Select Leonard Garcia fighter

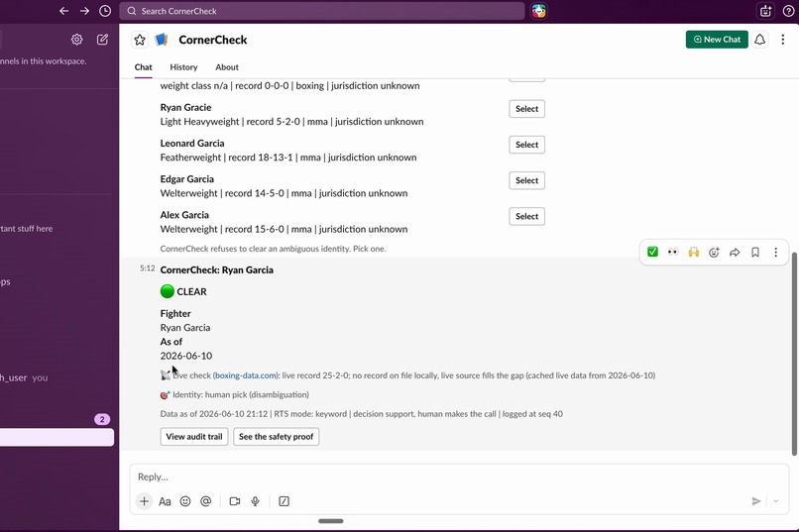tap(526, 145)
